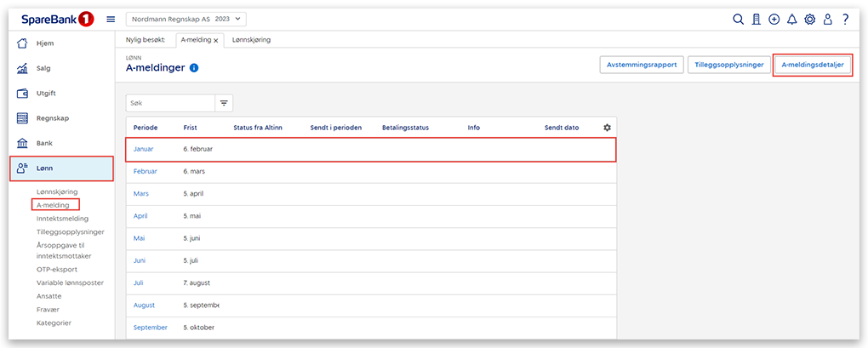Click the plus circle add icon
This screenshot has height=348, width=868.
pos(774,19)
